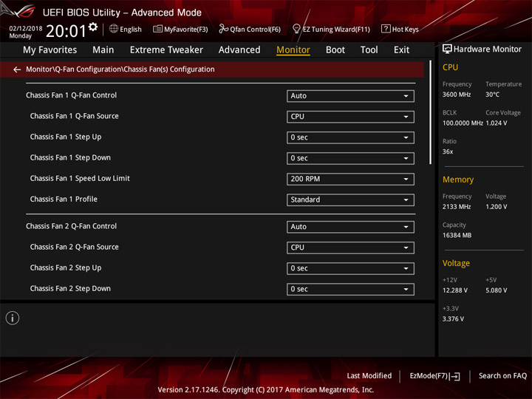Select the Chassis Fan 2 Q-Fan Control label
Screen dimensions: 532x399
[x=71, y=226]
